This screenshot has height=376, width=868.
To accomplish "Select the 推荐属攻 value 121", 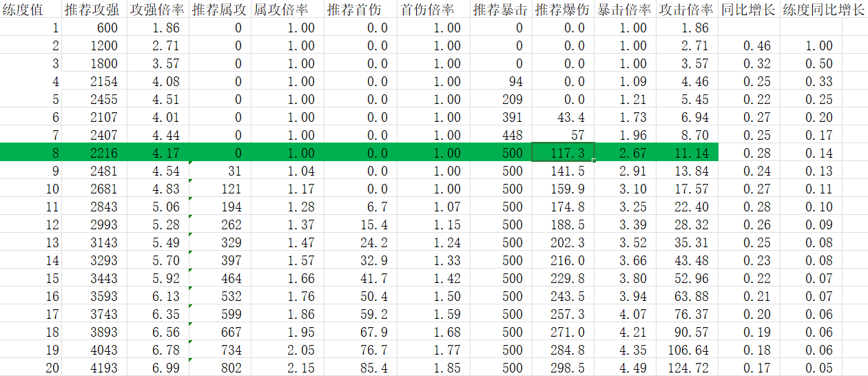I will point(220,189).
